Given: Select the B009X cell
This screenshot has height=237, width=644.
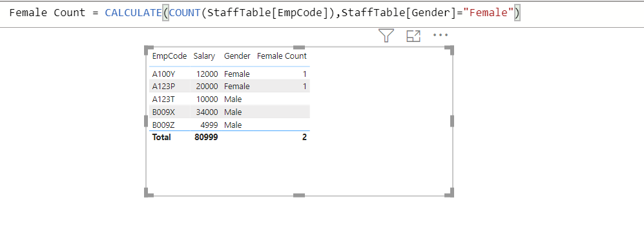Looking at the screenshot, I should pyautogui.click(x=163, y=112).
